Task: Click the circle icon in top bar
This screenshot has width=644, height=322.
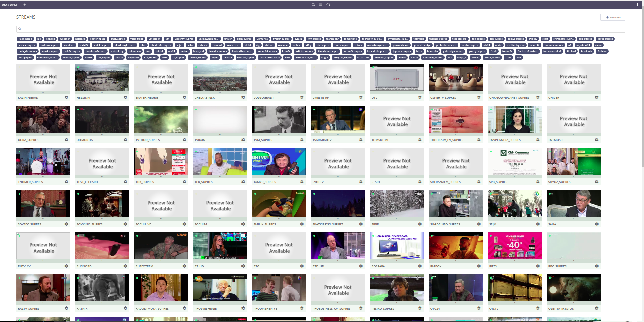Action: click(x=328, y=5)
